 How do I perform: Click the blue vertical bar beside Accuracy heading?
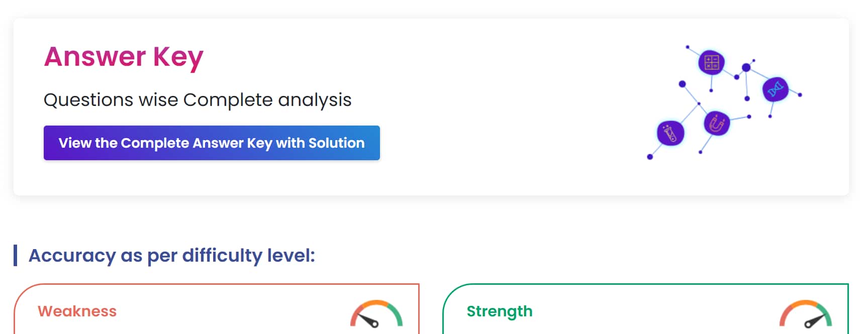click(16, 255)
